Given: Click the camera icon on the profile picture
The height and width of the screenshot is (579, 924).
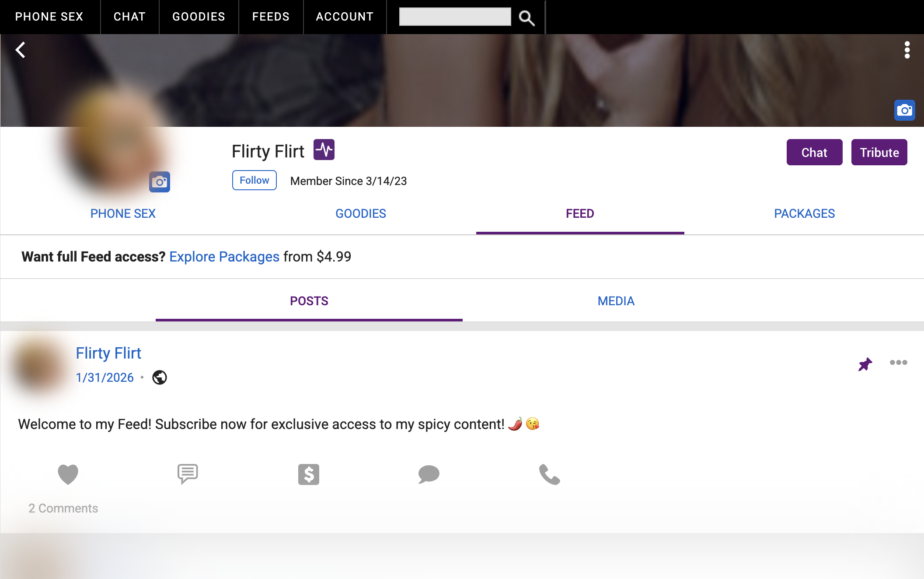Looking at the screenshot, I should [x=160, y=182].
